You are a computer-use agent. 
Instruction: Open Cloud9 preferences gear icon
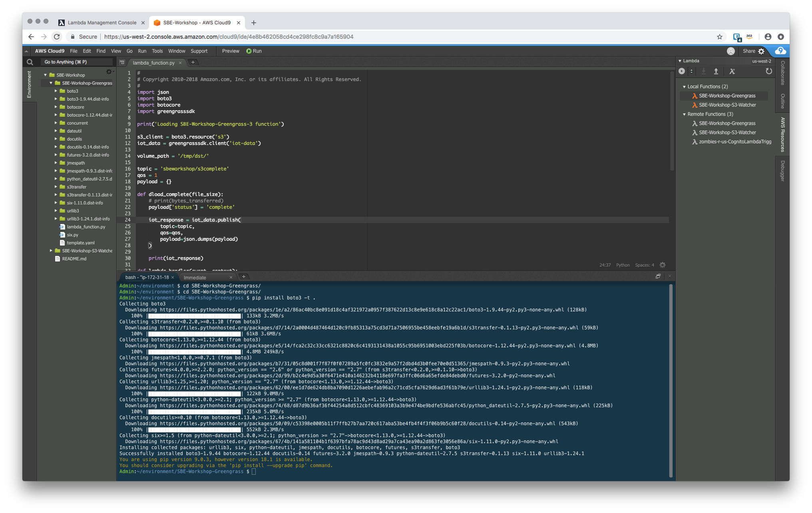pyautogui.click(x=761, y=51)
